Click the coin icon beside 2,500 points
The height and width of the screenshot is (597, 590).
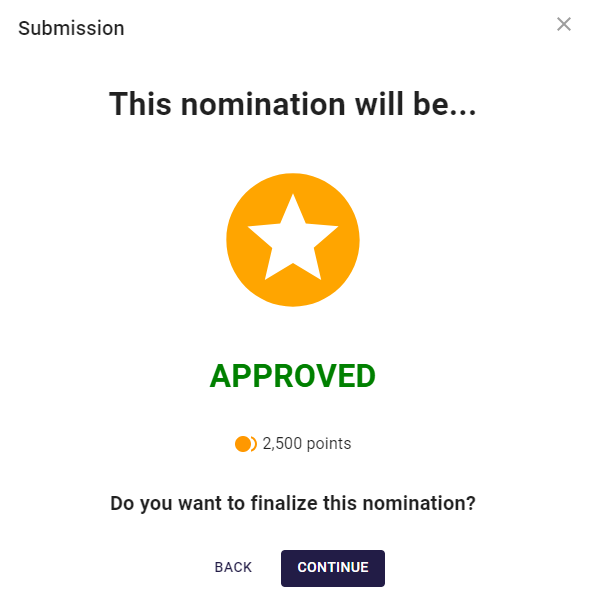click(x=246, y=444)
